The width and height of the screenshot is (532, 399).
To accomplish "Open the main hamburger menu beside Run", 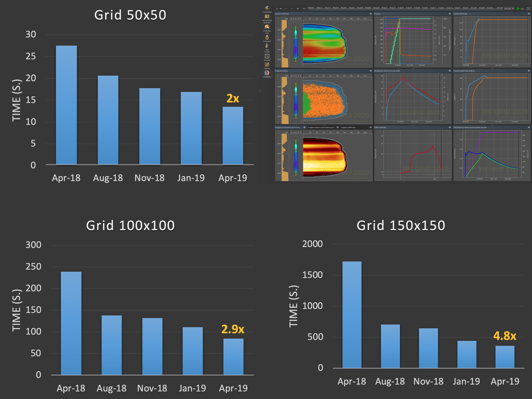I will [x=528, y=9].
